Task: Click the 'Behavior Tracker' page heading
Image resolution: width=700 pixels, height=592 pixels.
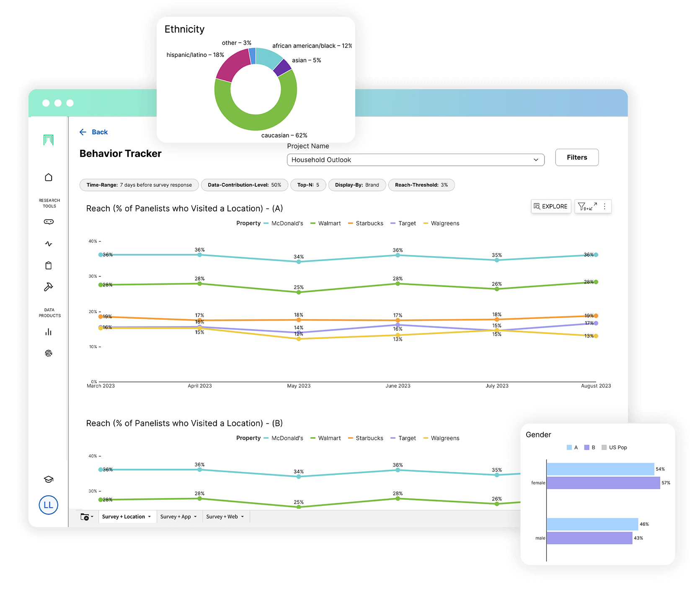Action: (121, 154)
